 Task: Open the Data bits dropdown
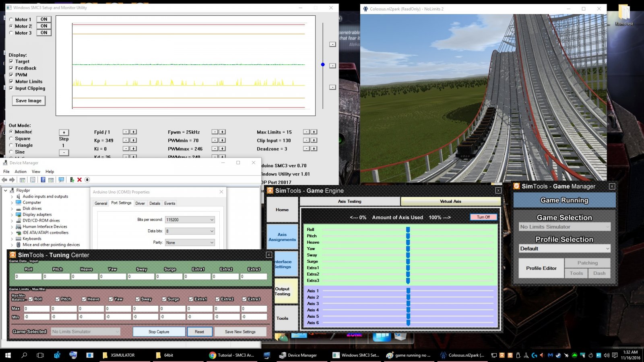(x=190, y=231)
